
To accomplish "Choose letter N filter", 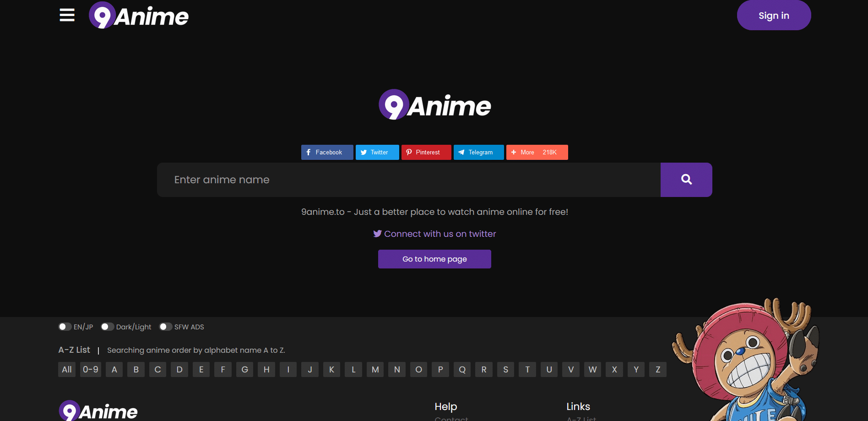I will tap(397, 369).
